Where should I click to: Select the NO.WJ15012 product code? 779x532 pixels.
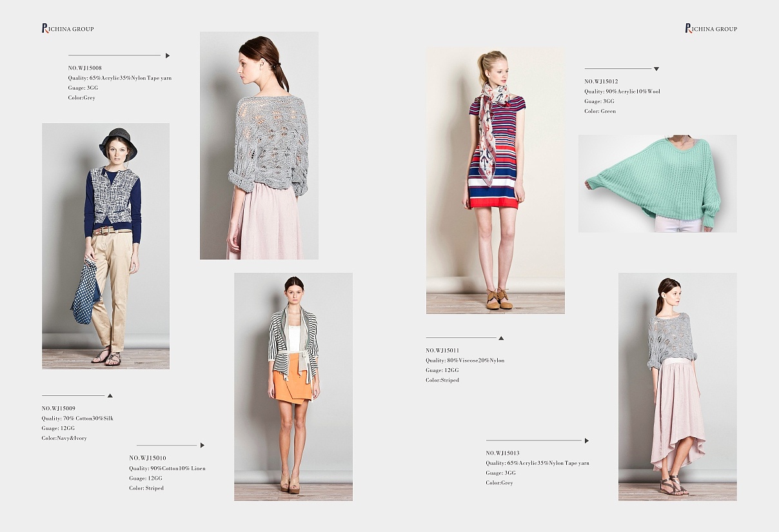click(x=600, y=81)
